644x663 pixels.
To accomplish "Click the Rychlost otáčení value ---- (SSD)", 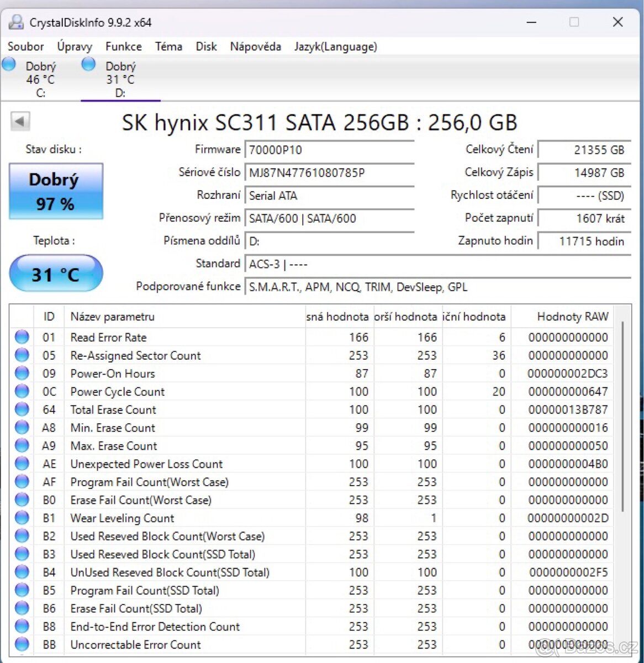I will pos(584,195).
